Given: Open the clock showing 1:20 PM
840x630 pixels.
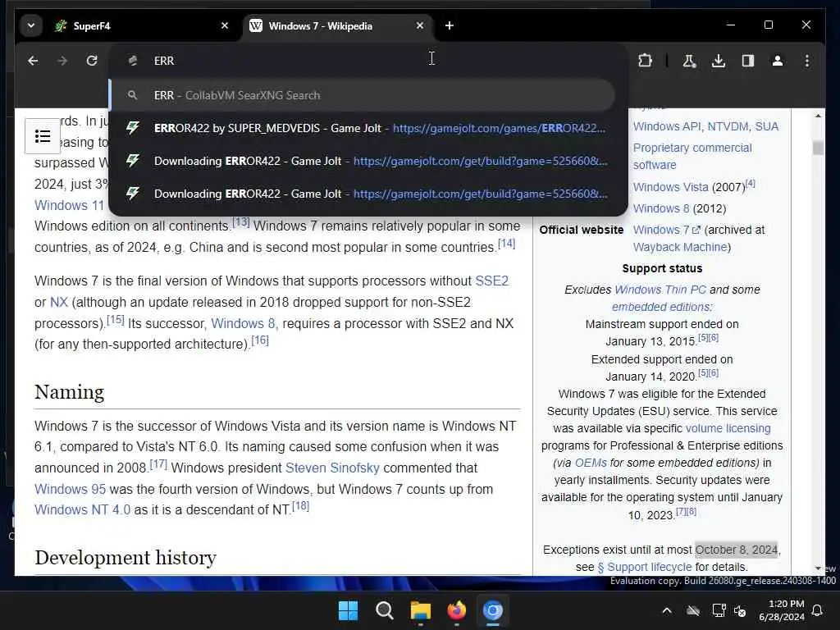Looking at the screenshot, I should (x=782, y=610).
